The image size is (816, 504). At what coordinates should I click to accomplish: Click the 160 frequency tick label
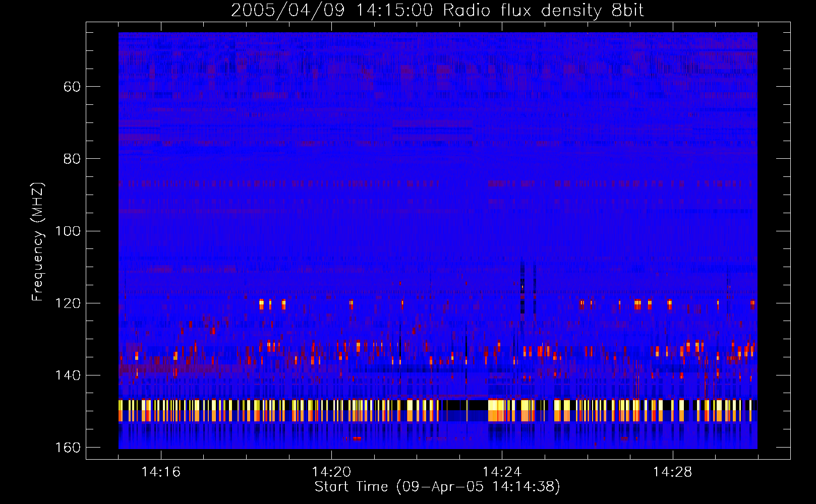coord(68,448)
